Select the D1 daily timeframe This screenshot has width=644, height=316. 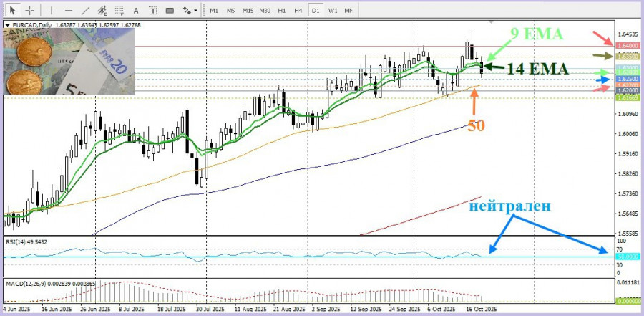point(316,11)
